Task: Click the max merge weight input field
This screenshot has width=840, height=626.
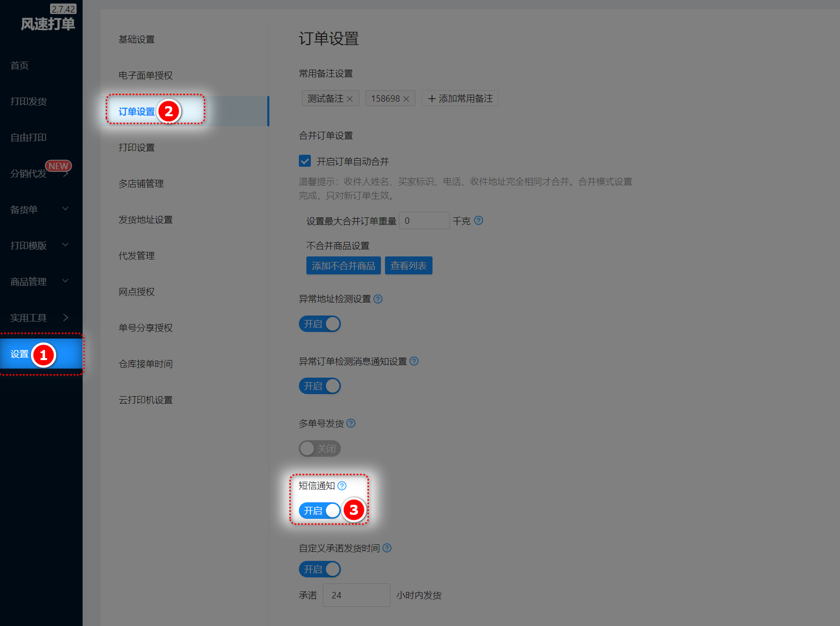Action: pyautogui.click(x=425, y=221)
